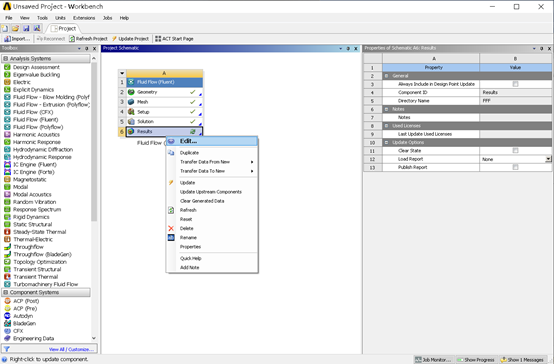The image size is (554, 364).
Task: Toggle Always Include in Design Point Update checkbox
Action: [x=515, y=84]
